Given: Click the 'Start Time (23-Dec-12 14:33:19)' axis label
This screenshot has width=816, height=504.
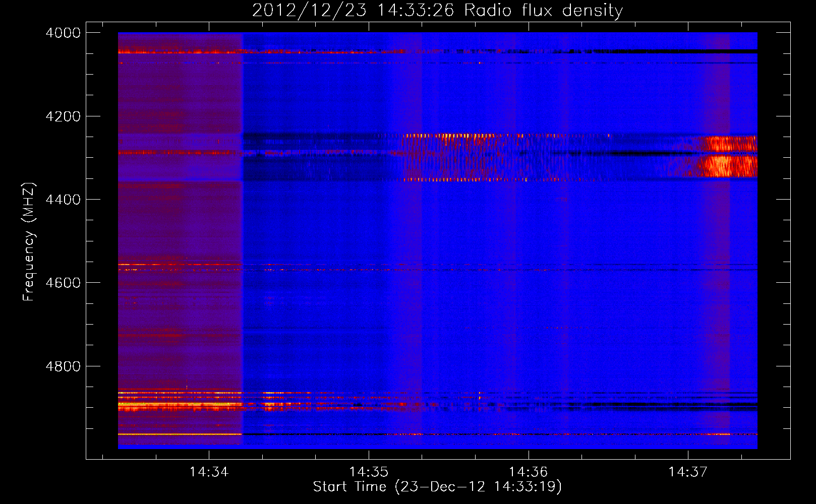Looking at the screenshot, I should tap(437, 487).
